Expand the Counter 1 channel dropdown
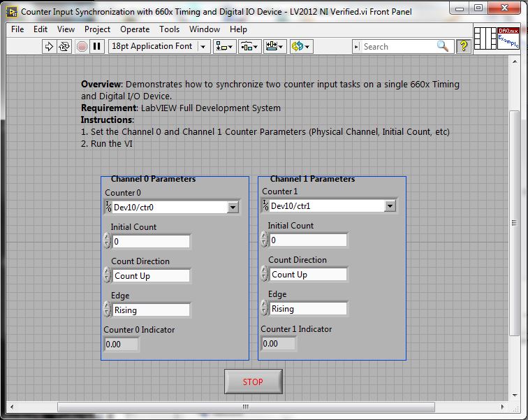The width and height of the screenshot is (528, 420). pos(390,205)
